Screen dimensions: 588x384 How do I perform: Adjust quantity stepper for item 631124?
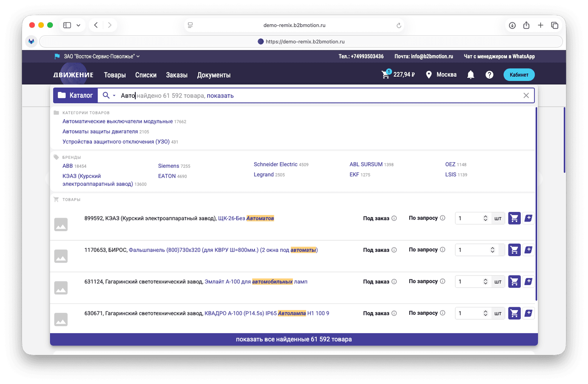(486, 282)
